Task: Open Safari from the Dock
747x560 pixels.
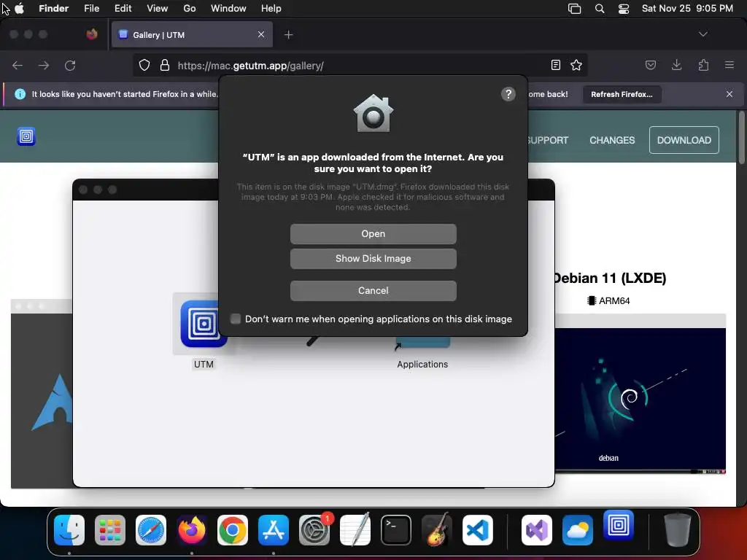Action: (x=151, y=530)
